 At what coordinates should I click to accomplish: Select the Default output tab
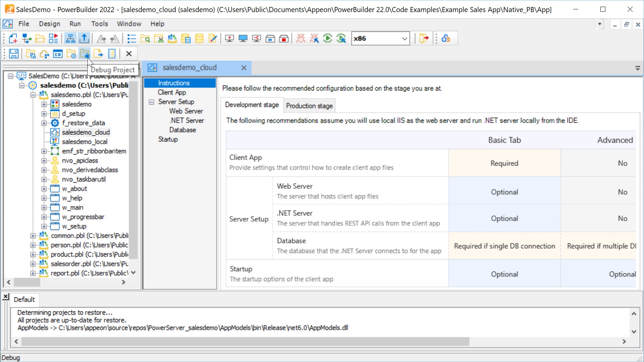click(x=24, y=299)
